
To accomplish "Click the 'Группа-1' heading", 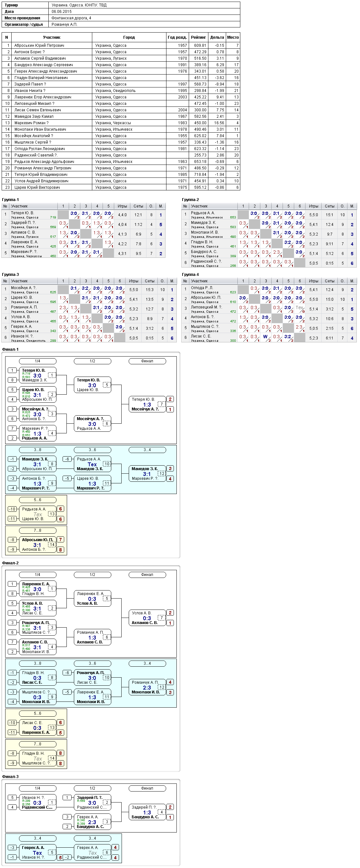I will pos(10,200).
